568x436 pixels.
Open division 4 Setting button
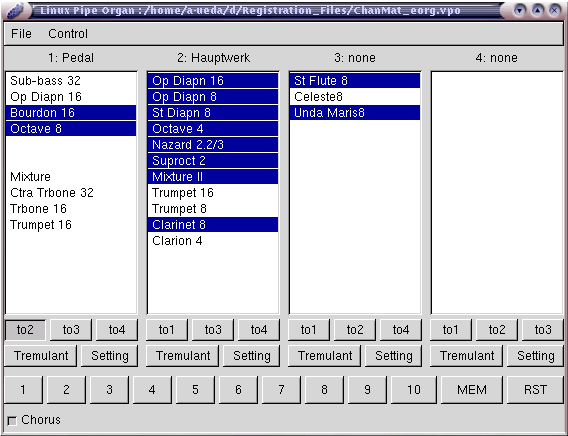tap(536, 356)
